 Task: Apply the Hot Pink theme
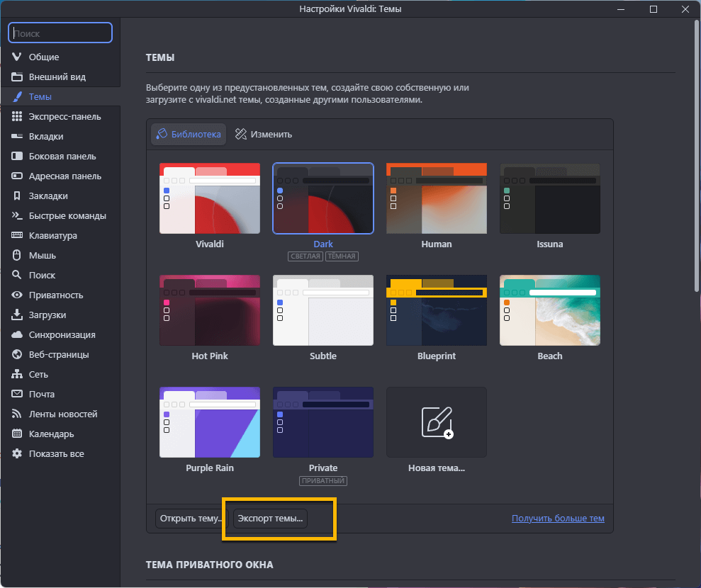[x=210, y=310]
